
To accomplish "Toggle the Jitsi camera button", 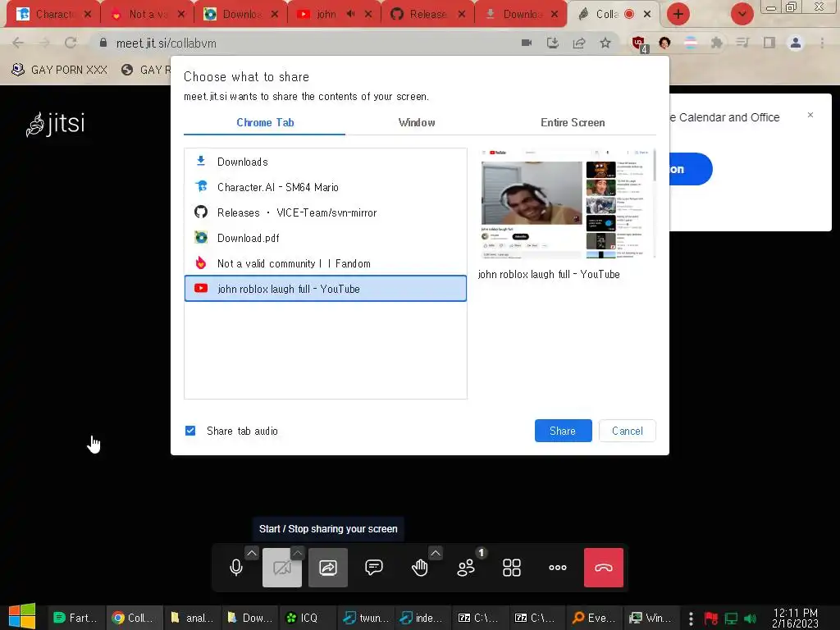I will click(x=282, y=568).
